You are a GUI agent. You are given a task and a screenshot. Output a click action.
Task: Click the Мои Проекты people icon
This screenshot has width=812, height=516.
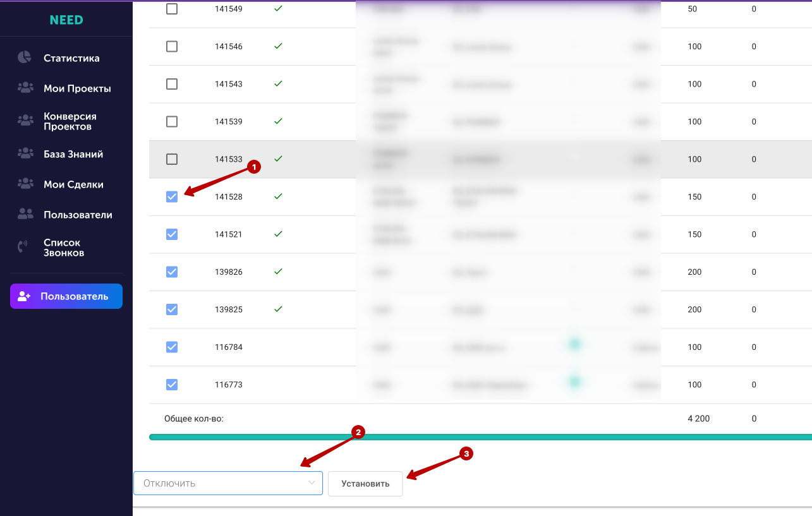pos(25,88)
